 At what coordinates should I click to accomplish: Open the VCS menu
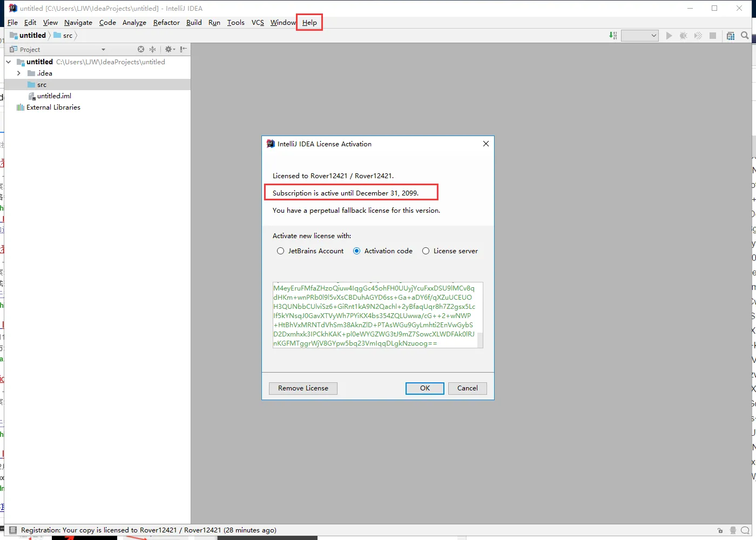258,23
